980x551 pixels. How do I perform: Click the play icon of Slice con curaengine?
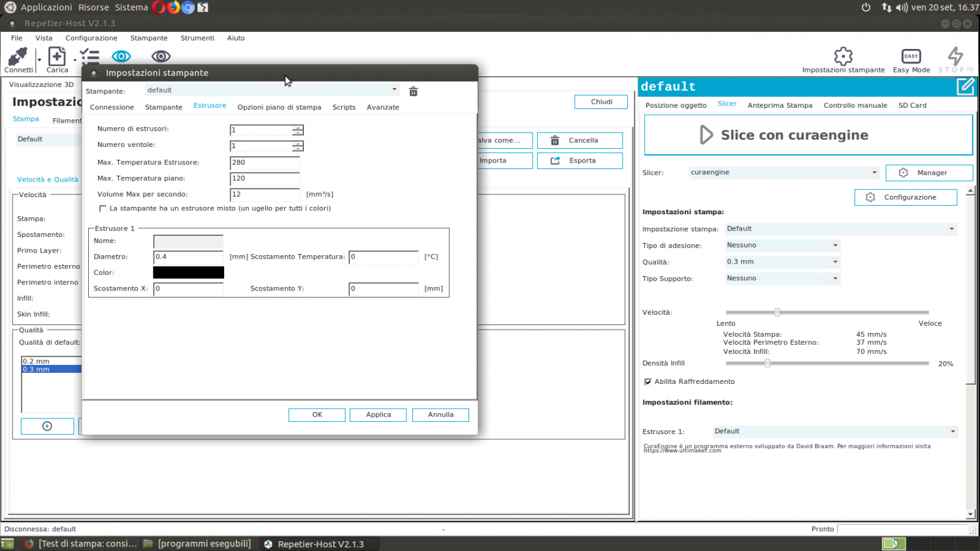(x=706, y=135)
